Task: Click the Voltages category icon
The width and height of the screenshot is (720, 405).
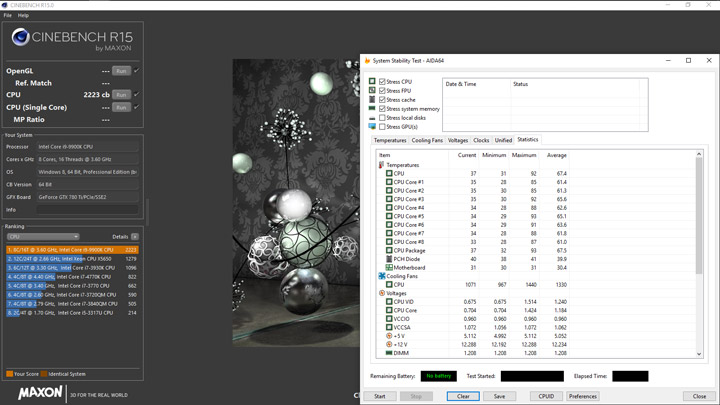Action: coord(382,293)
